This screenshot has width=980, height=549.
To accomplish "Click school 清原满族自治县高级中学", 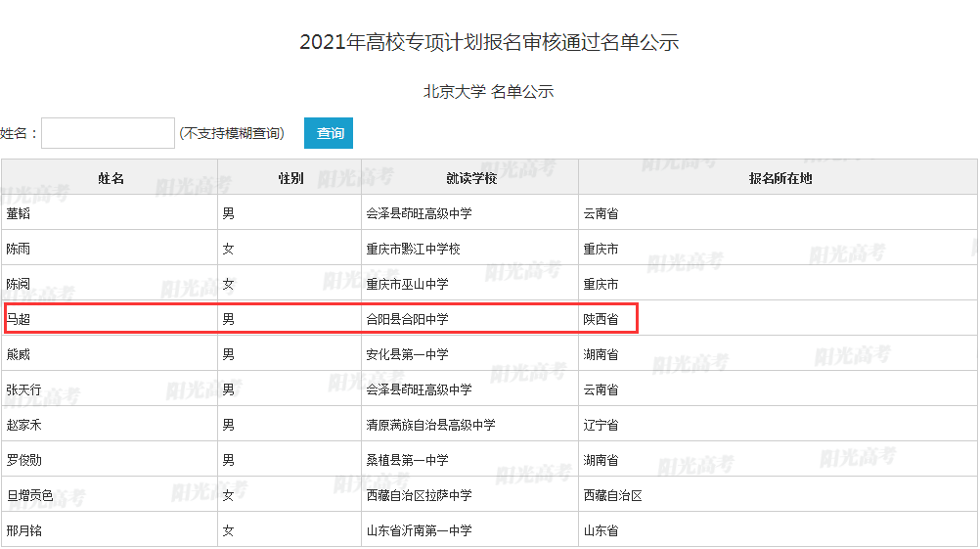I will click(x=430, y=425).
